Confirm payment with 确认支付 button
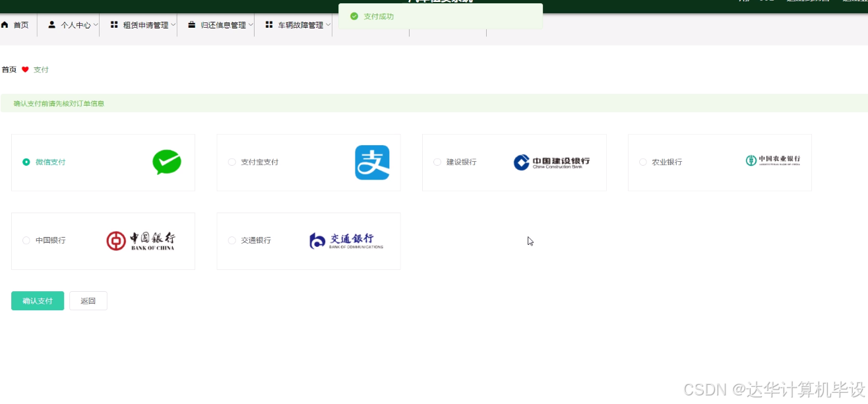This screenshot has height=404, width=868. click(x=38, y=301)
